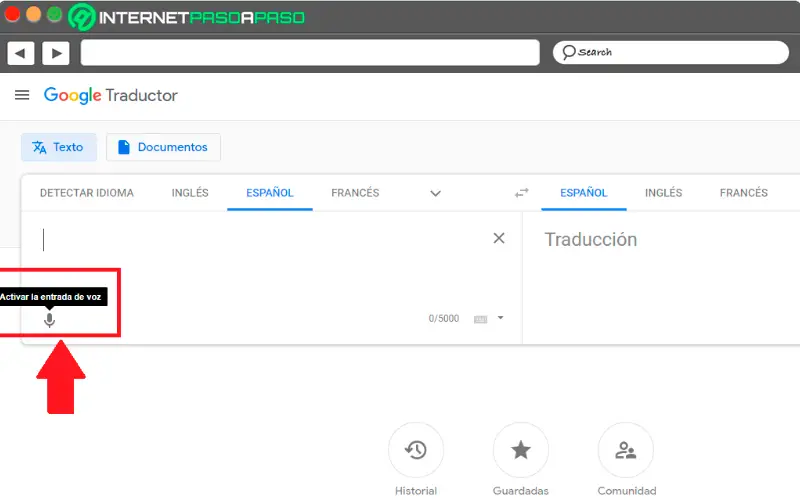The image size is (800, 500).
Task: Click the browser address bar
Action: (x=310, y=53)
